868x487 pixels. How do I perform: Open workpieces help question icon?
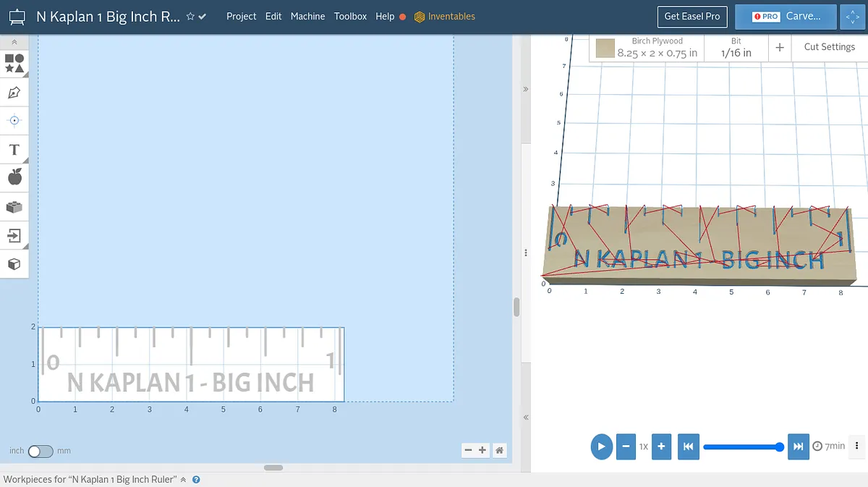[x=196, y=480]
